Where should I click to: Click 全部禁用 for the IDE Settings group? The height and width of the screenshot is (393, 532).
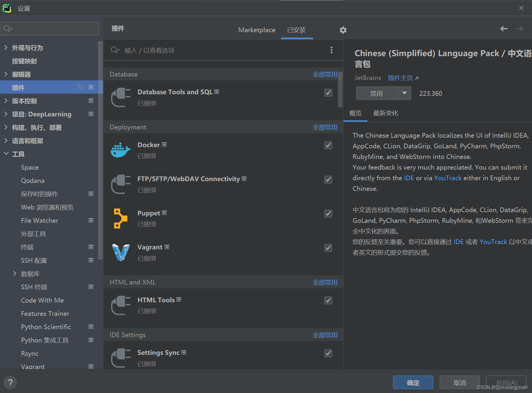coord(325,335)
